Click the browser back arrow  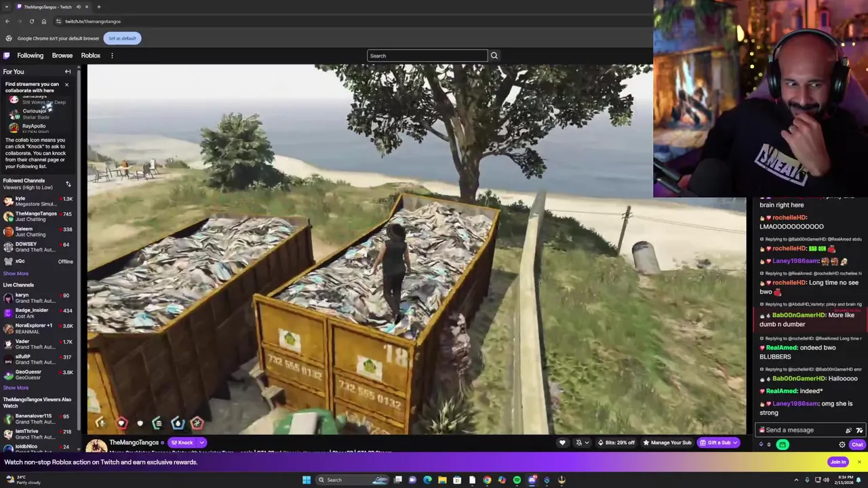pos(7,21)
